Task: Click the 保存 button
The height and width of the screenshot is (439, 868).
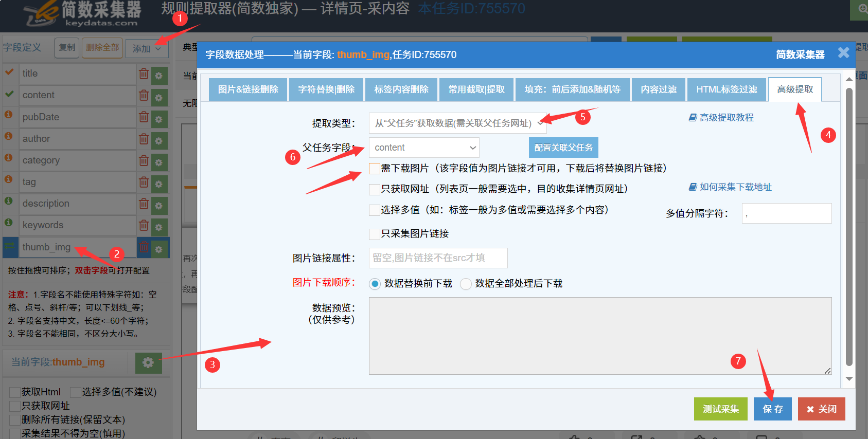Action: pyautogui.click(x=772, y=409)
